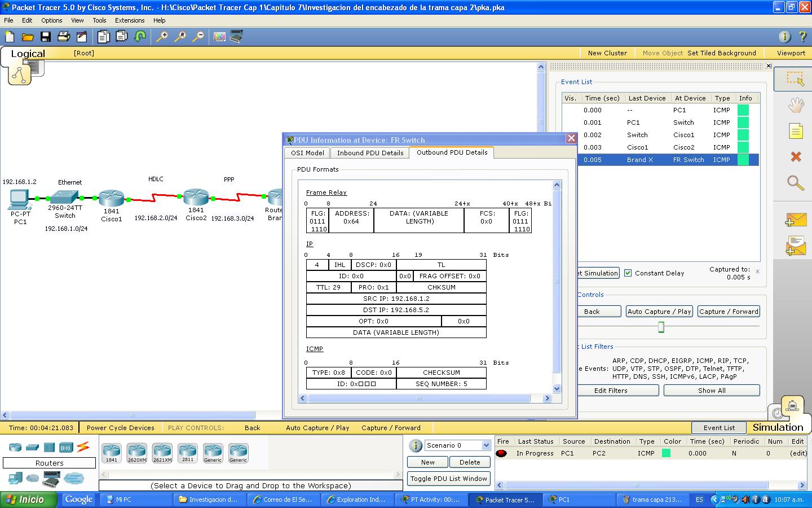Print using the printer toolbar icon
This screenshot has height=508, width=812.
click(64, 37)
